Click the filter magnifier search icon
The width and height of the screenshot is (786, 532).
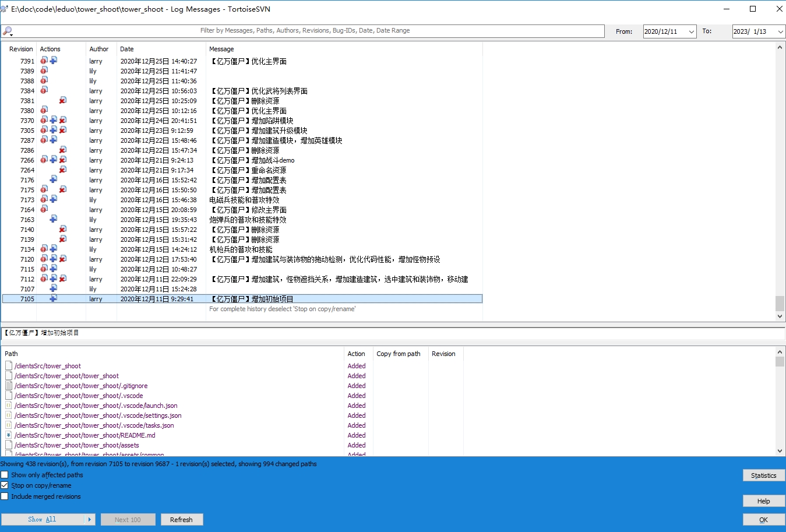[8, 31]
